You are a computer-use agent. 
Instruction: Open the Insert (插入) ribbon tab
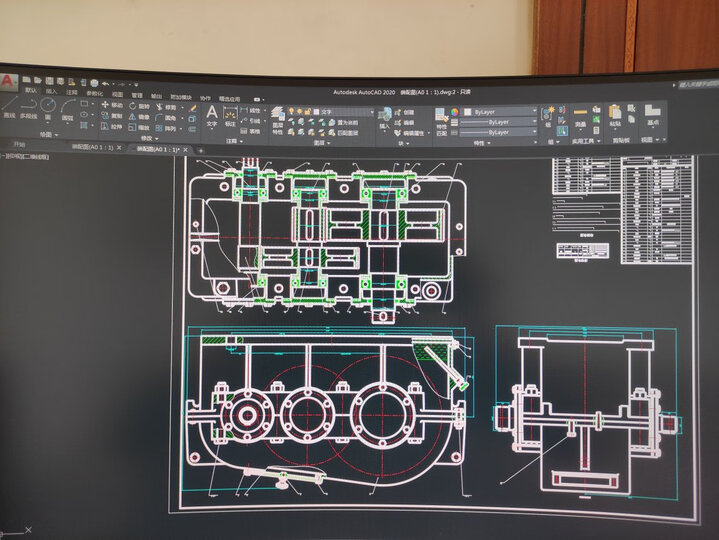(51, 90)
